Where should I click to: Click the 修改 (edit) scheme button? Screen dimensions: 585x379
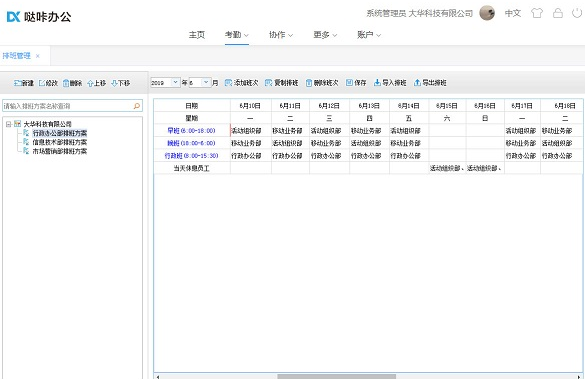(49, 83)
